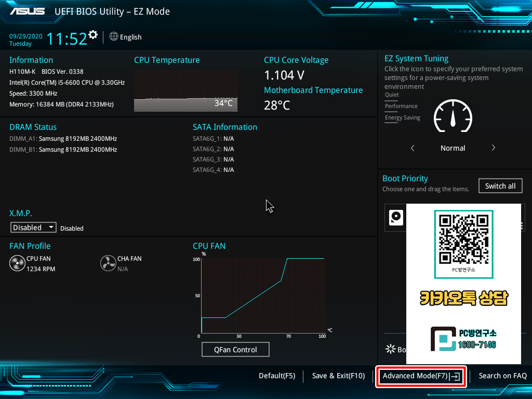Click the EZ System Tuning heading
This screenshot has height=399, width=532.
pyautogui.click(x=416, y=59)
